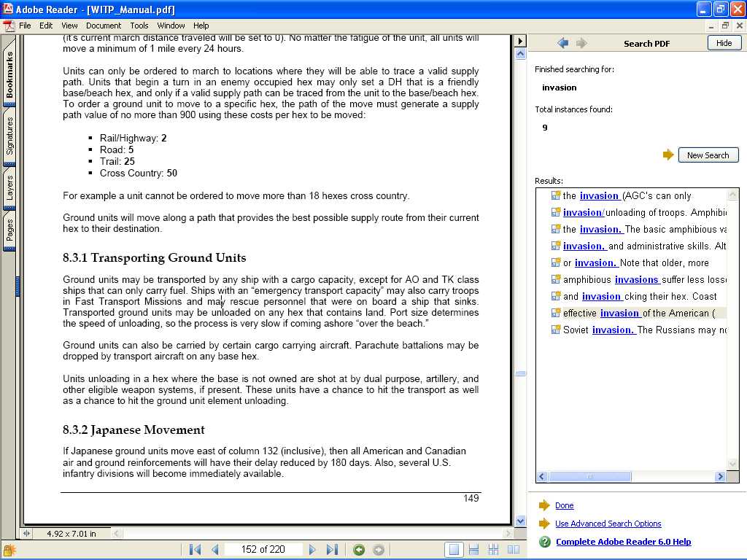Image resolution: width=747 pixels, height=560 pixels.
Task: Open the Pages side tab
Action: [9, 231]
